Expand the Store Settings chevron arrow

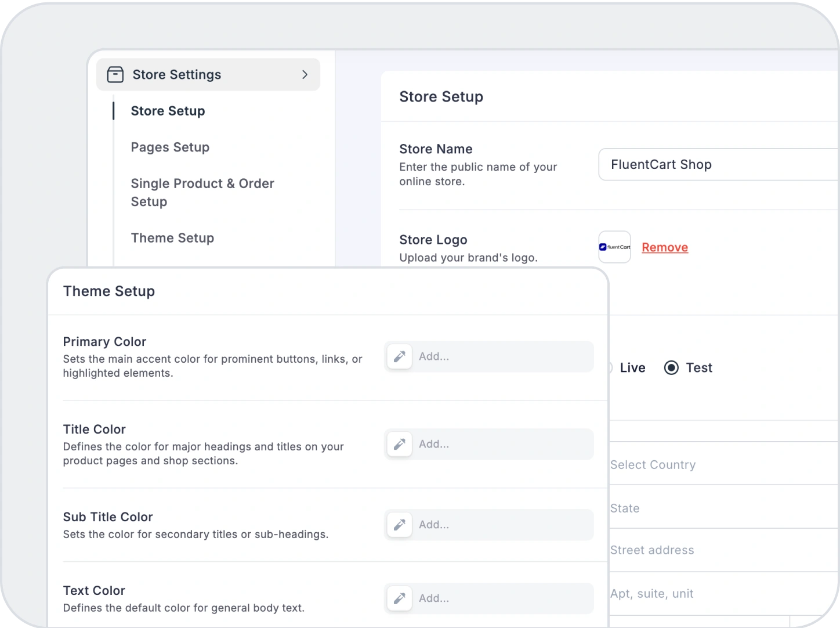(x=305, y=74)
